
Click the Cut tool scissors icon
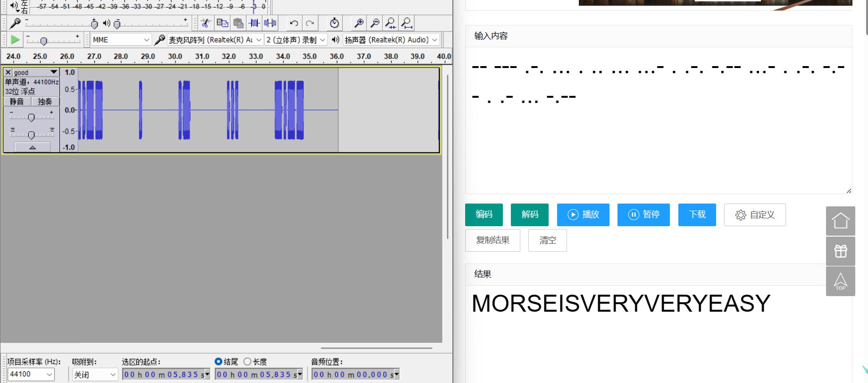(x=206, y=23)
